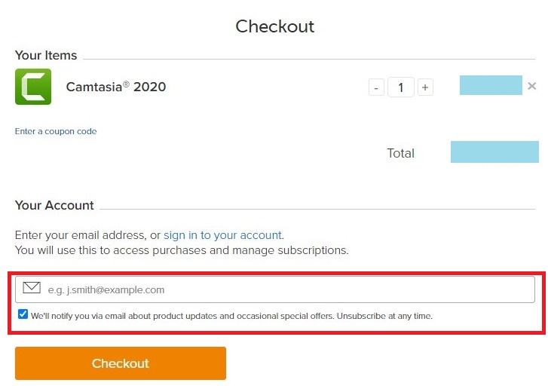Viewport: 548px width, 392px height.
Task: Click the Your Account section heading
Action: click(x=54, y=205)
